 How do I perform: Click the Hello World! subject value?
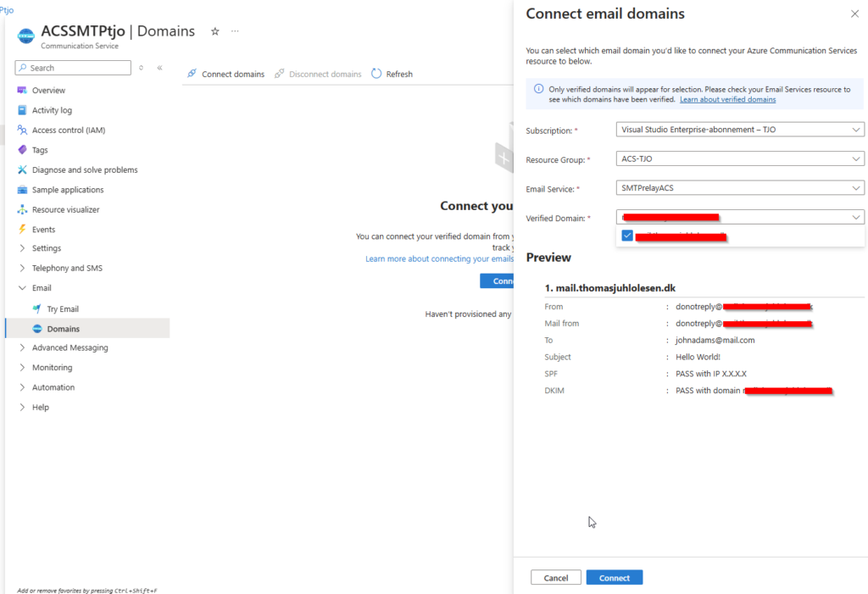[x=698, y=357]
